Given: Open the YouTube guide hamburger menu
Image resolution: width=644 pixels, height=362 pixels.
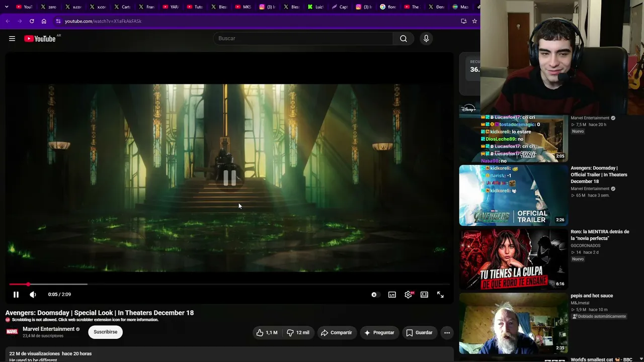Looking at the screenshot, I should 12,39.
